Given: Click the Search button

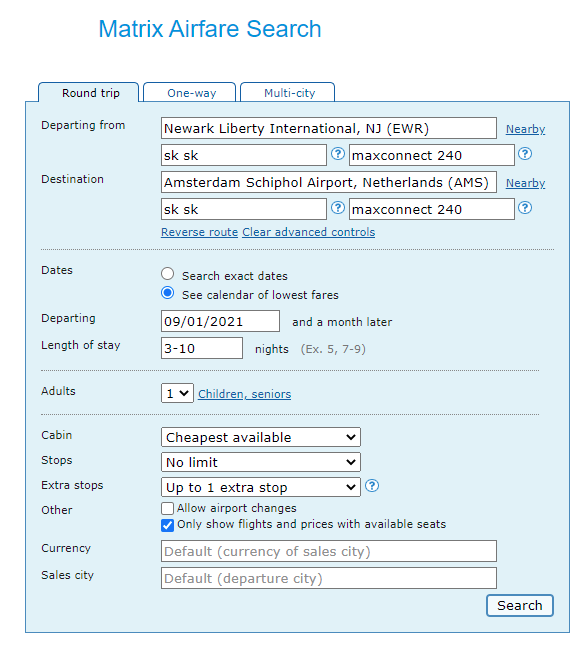Looking at the screenshot, I should (520, 606).
